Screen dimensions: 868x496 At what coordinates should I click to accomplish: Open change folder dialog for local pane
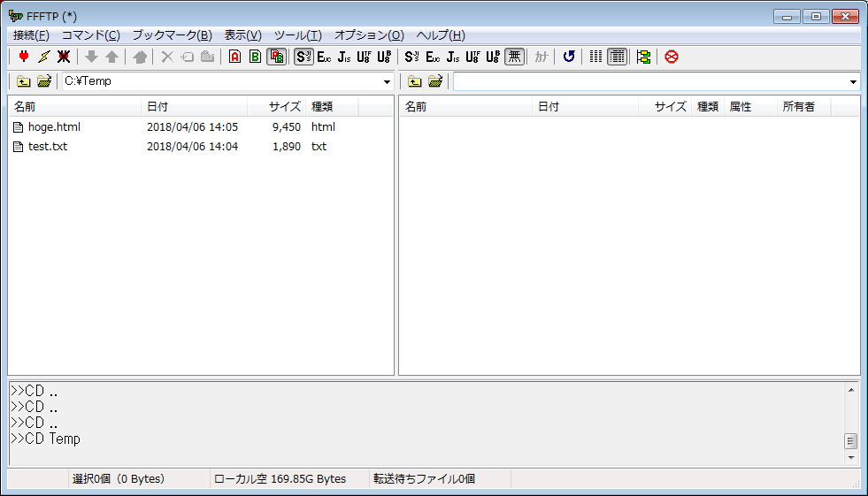(43, 81)
